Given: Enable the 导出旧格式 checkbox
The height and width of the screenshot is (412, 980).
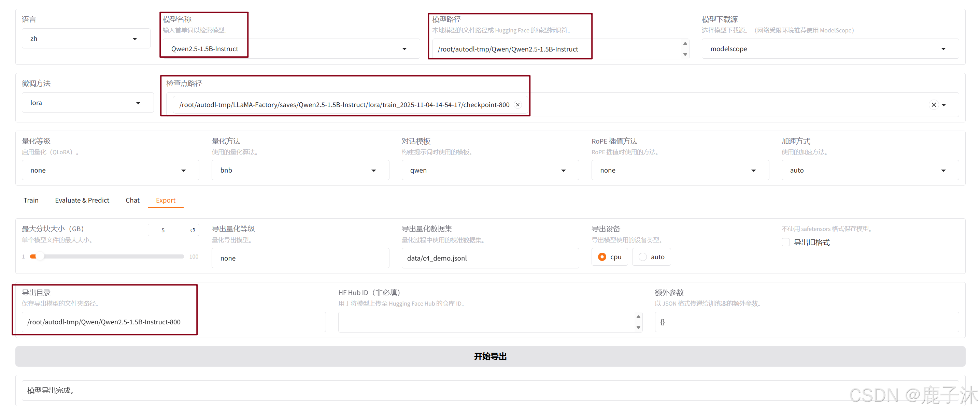Looking at the screenshot, I should coord(785,242).
